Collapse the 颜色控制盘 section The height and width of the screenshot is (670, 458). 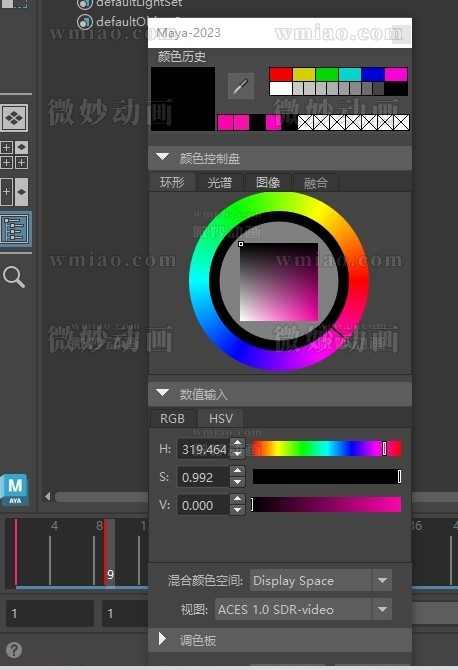[x=162, y=157]
